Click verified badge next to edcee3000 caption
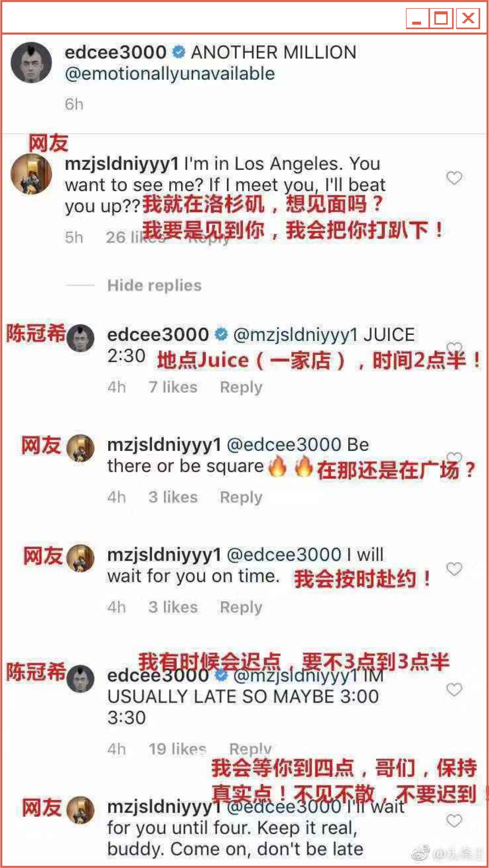This screenshot has width=489, height=868. [x=179, y=52]
